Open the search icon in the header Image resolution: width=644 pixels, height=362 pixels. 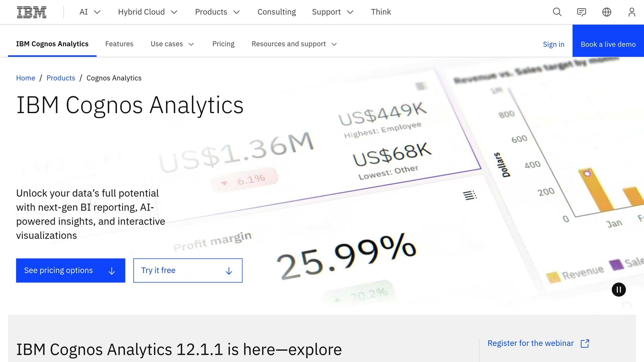pos(557,12)
